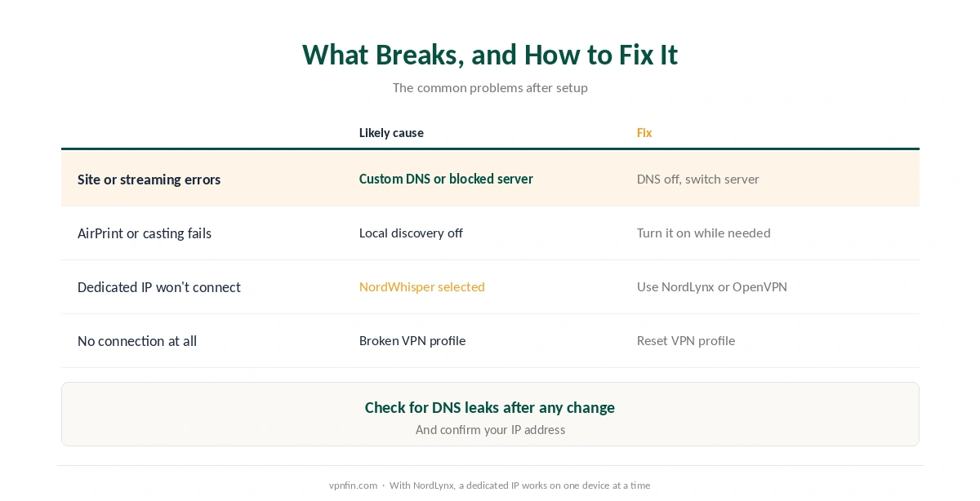Screen dimensions: 980x501
Task: Select the subtitle 'The common problems after setup'
Action: [490, 87]
